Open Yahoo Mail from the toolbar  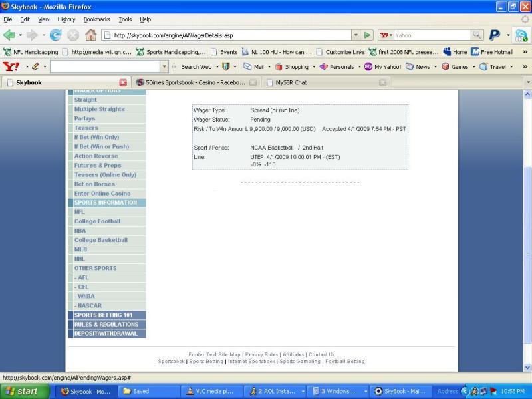coord(253,66)
